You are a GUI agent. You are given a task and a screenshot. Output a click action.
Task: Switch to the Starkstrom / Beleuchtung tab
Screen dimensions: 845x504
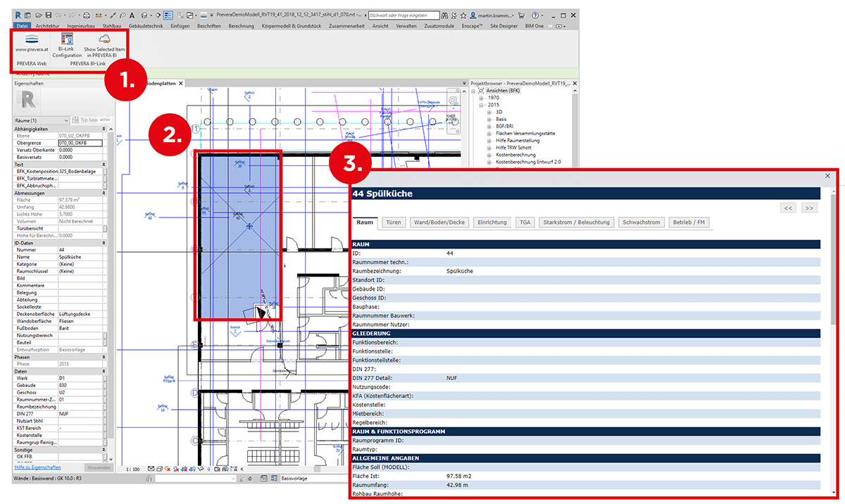coord(576,222)
